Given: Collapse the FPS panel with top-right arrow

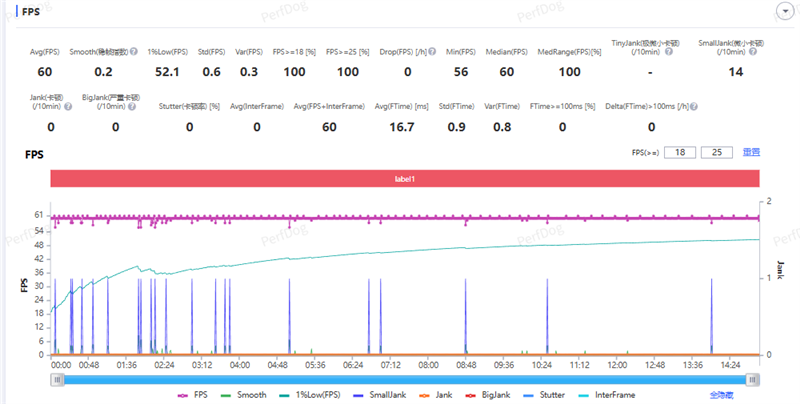Looking at the screenshot, I should 783,10.
